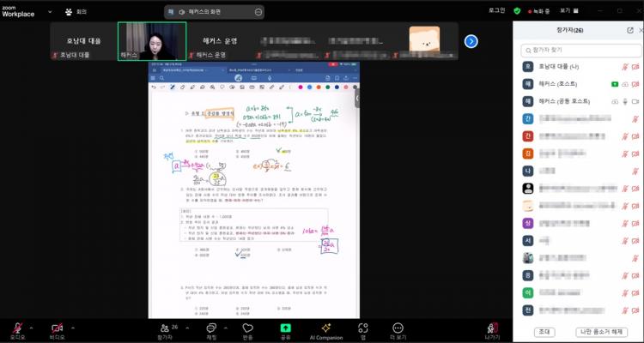Click the 초대 invite button
The width and height of the screenshot is (644, 343).
tap(544, 331)
